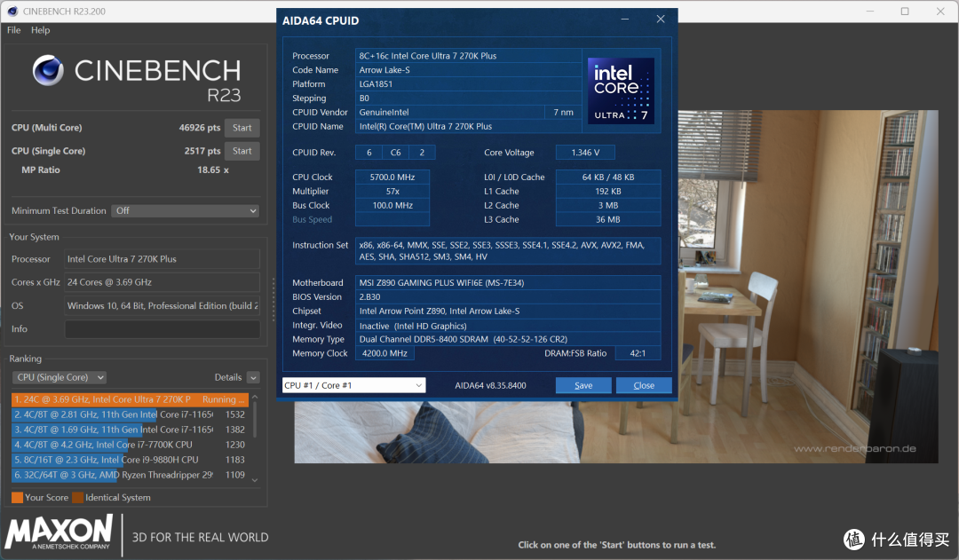
Task: Start the CPU Multi Core test
Action: (x=242, y=128)
